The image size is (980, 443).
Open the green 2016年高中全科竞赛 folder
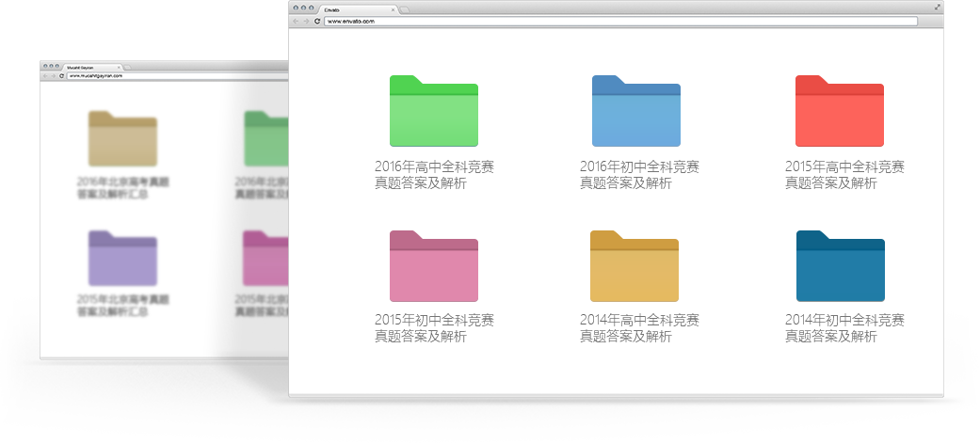[x=434, y=112]
